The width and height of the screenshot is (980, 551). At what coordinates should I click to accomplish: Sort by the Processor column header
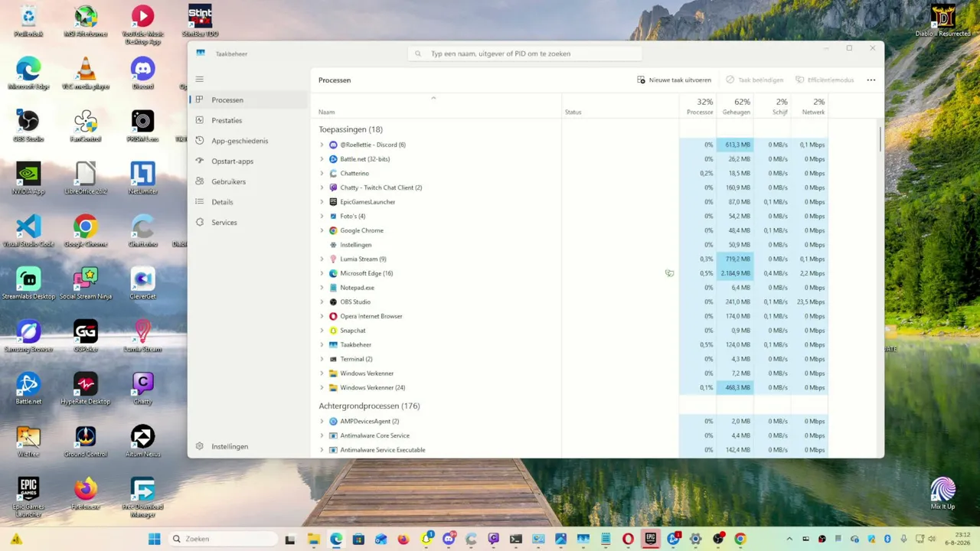[x=698, y=106]
